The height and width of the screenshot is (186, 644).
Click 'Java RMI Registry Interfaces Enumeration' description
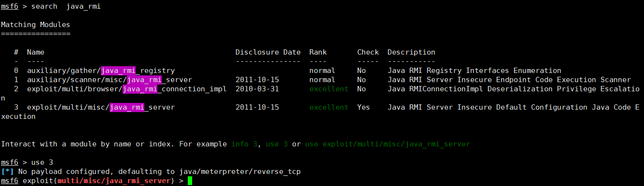click(475, 71)
